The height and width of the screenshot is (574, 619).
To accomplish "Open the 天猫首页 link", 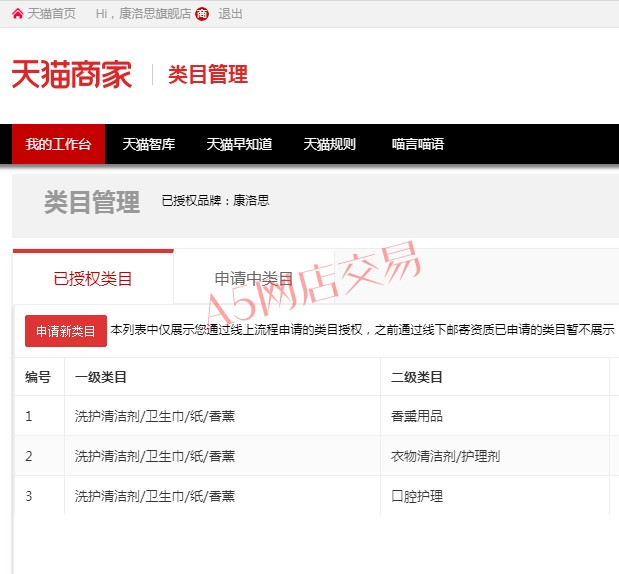I will pyautogui.click(x=51, y=14).
